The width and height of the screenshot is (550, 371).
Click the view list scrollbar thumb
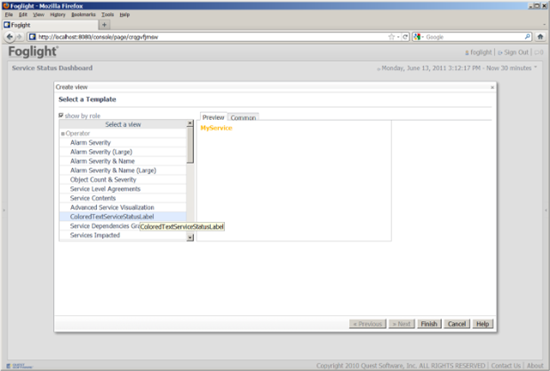[x=190, y=145]
